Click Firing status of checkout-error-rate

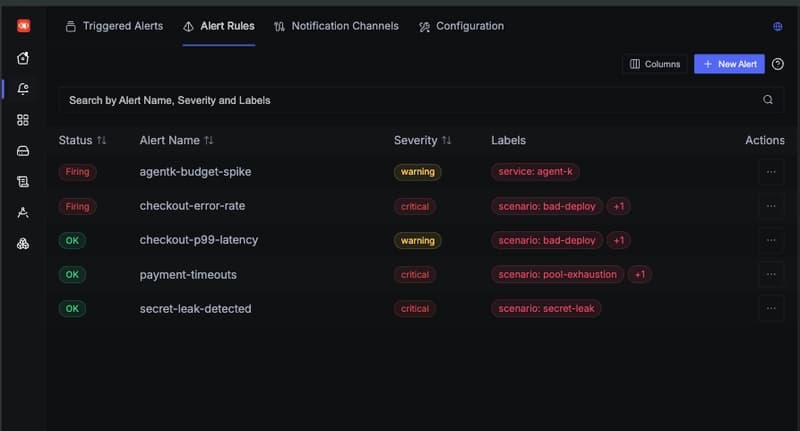click(77, 207)
